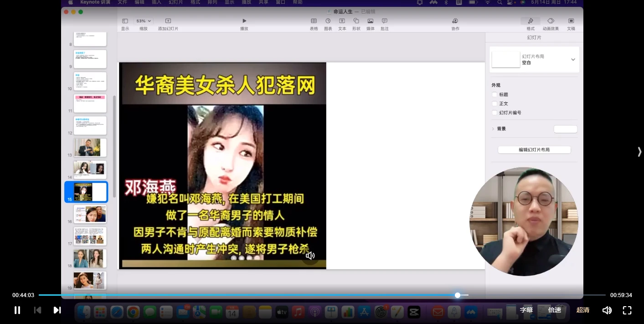This screenshot has height=324, width=644.
Task: Click the Play slideshow icon in Keynote toolbar
Action: [244, 21]
